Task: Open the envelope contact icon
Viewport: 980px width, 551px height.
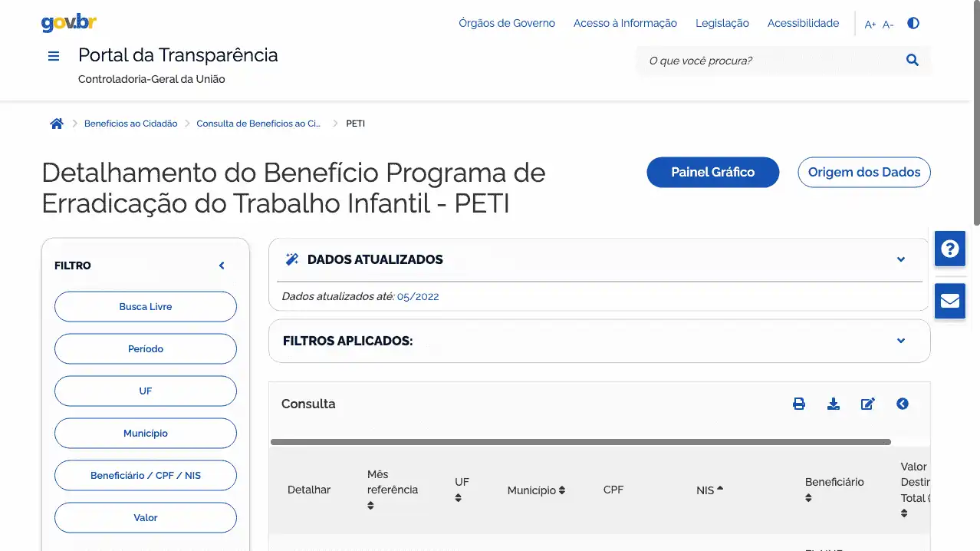Action: pos(949,300)
